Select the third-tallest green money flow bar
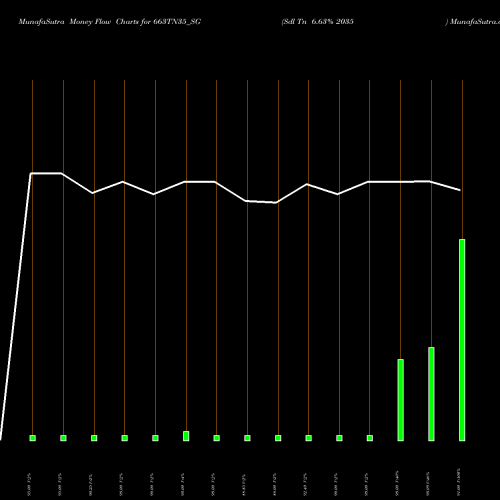 click(x=401, y=400)
